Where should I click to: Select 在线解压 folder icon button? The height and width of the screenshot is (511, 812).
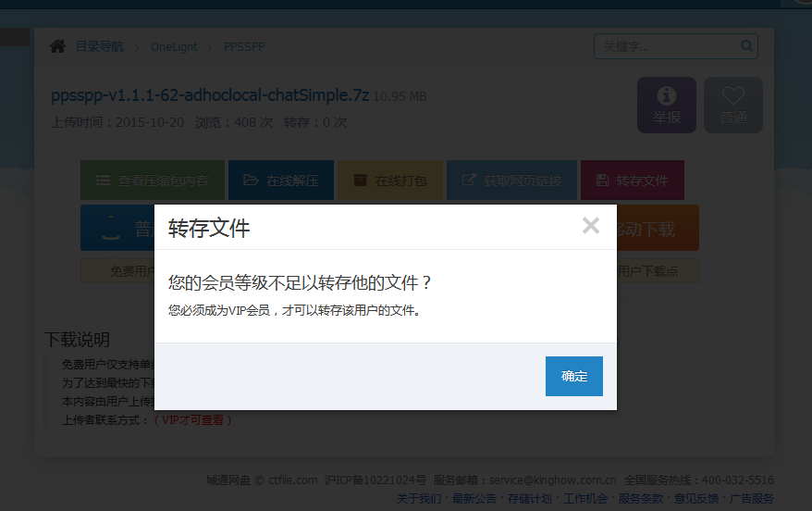pos(280,181)
